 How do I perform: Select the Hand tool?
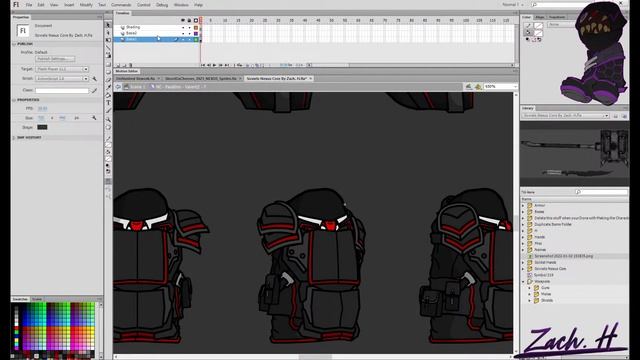108,127
